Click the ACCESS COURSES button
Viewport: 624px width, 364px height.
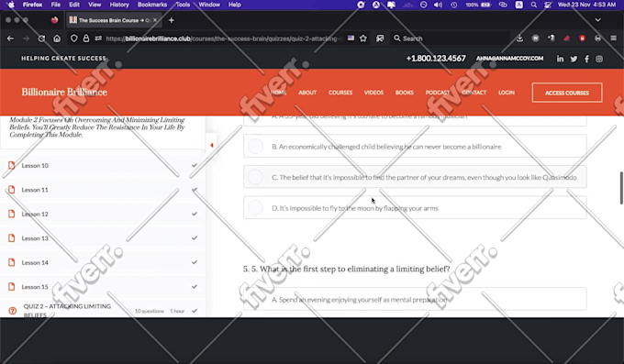pos(567,93)
